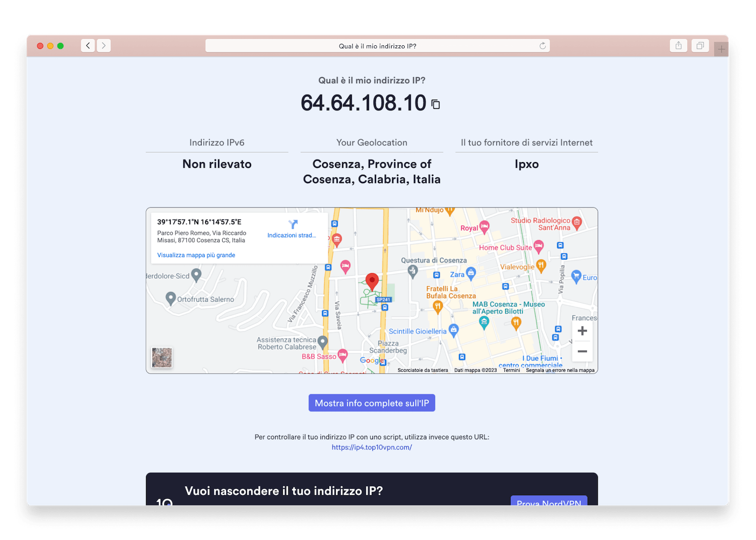Select the Home Club Suite hotel marker
The height and width of the screenshot is (540, 756).
tap(539, 247)
